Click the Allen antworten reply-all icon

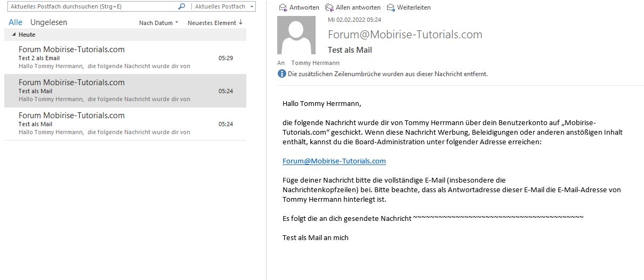(329, 7)
